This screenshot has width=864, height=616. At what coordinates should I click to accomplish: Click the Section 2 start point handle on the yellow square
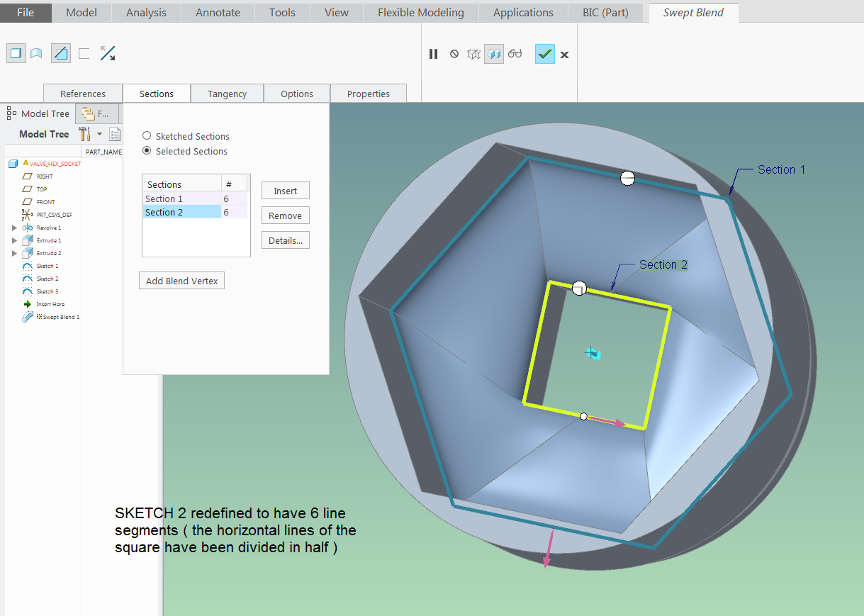click(x=583, y=417)
